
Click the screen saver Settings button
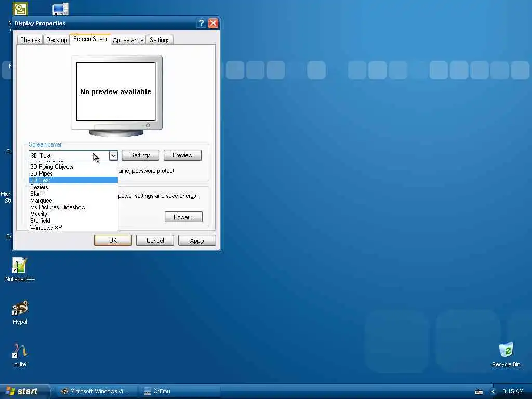click(140, 155)
